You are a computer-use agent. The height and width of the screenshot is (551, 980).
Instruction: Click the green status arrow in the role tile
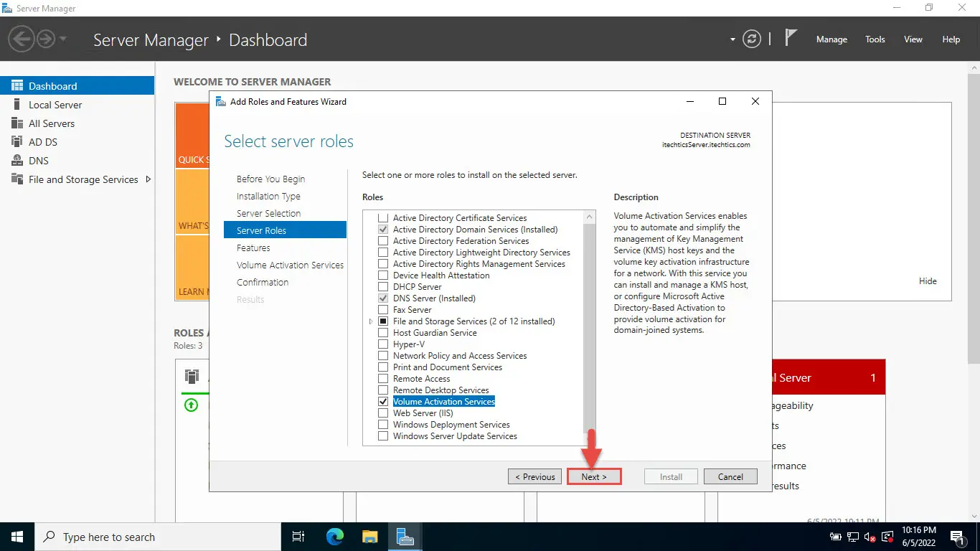point(191,405)
